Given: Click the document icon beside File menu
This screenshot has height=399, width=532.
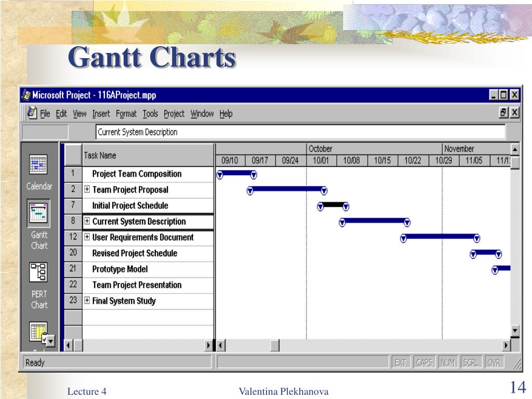Looking at the screenshot, I should pyautogui.click(x=32, y=113).
